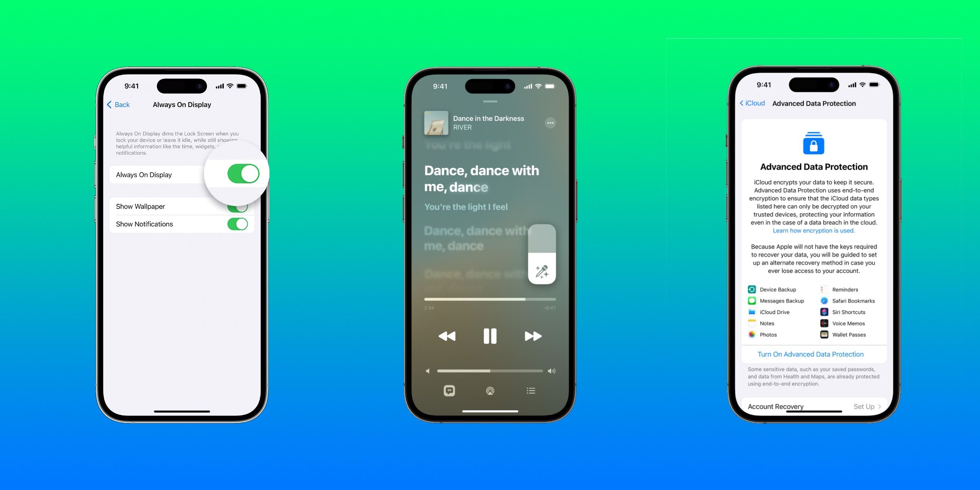980x490 pixels.
Task: Click Turn On Advanced Data Protection
Action: coord(811,354)
